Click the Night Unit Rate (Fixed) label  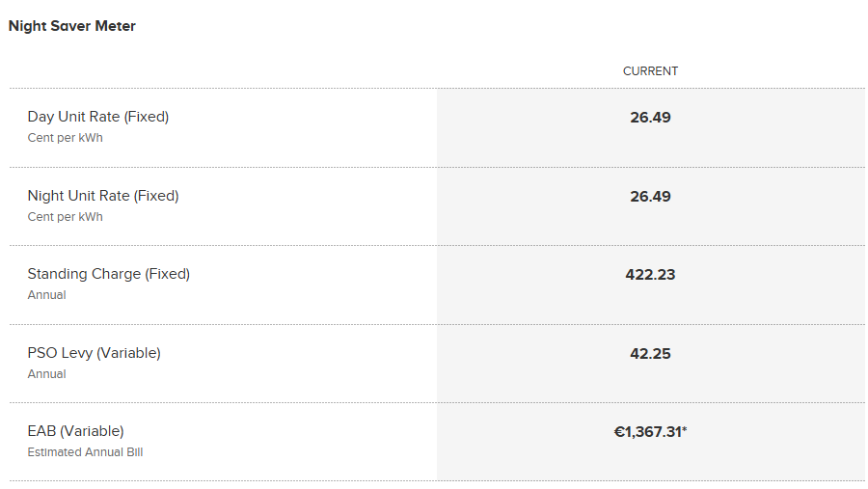tap(103, 196)
